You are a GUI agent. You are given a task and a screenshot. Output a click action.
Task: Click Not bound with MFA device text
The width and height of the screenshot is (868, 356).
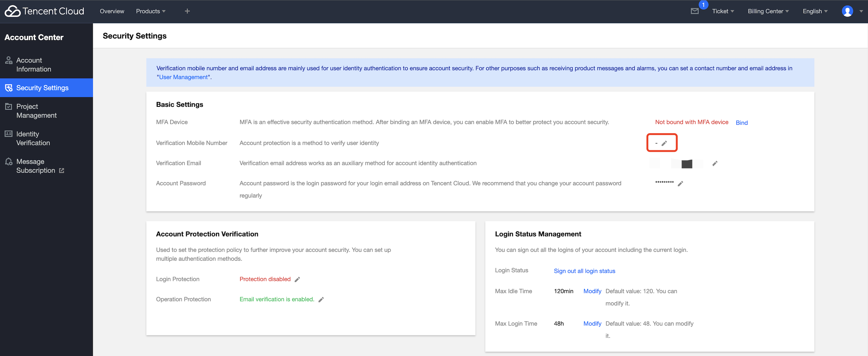pos(691,122)
